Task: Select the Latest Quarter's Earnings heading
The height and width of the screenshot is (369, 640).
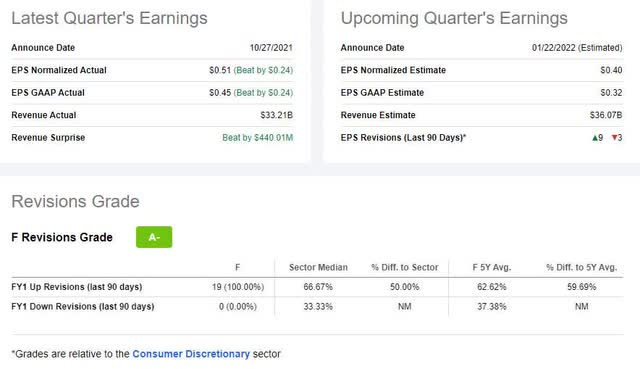Action: [x=109, y=18]
